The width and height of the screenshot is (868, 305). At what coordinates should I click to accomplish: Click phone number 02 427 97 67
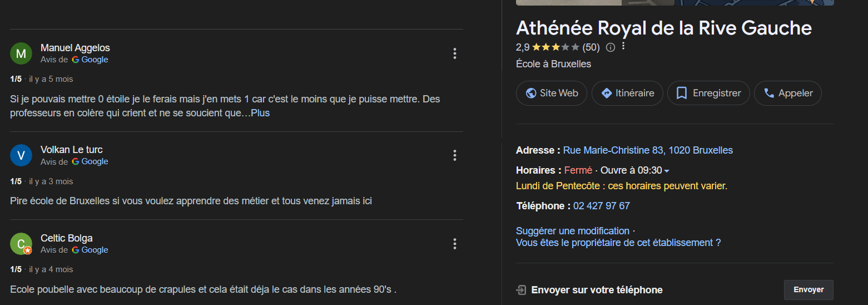click(x=602, y=206)
